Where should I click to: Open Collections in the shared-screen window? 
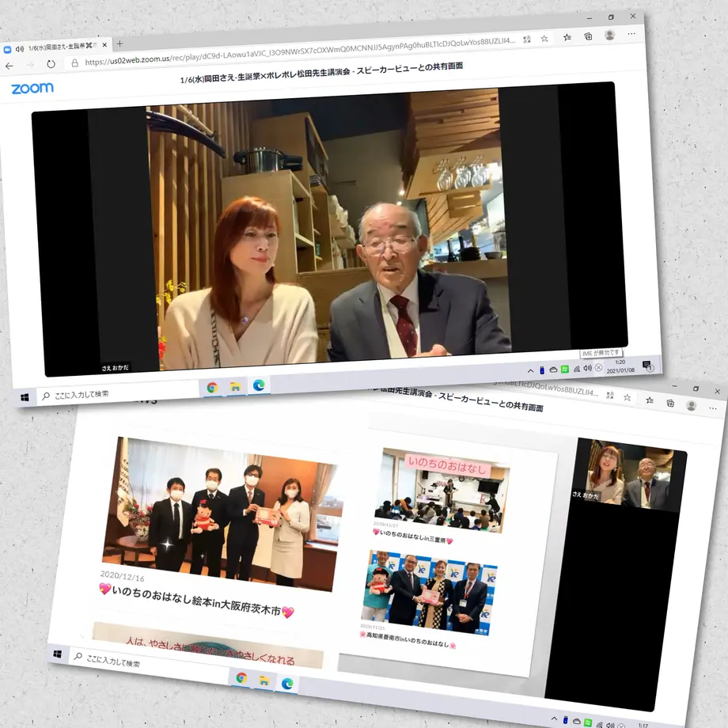click(670, 403)
